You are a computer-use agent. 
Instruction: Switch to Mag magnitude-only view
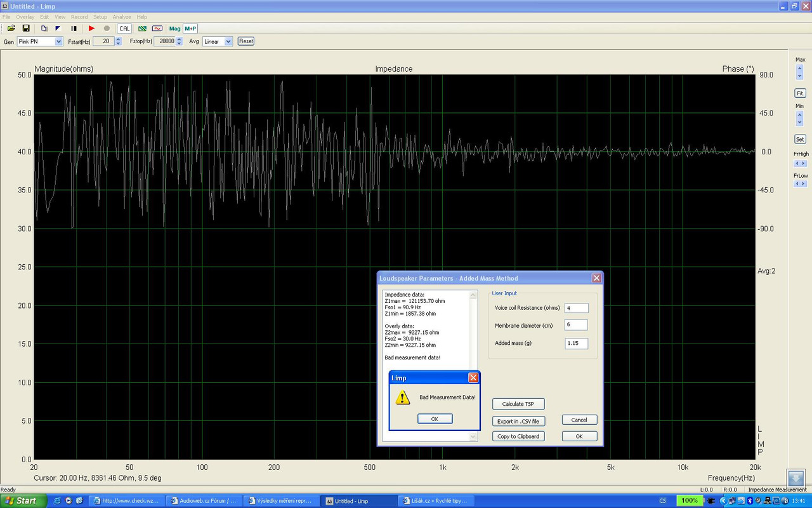tap(175, 28)
